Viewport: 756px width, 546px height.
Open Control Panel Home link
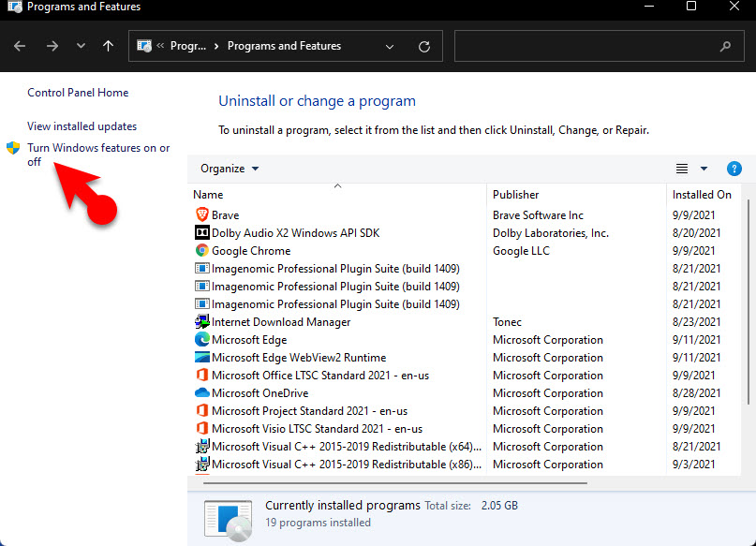[x=78, y=93]
